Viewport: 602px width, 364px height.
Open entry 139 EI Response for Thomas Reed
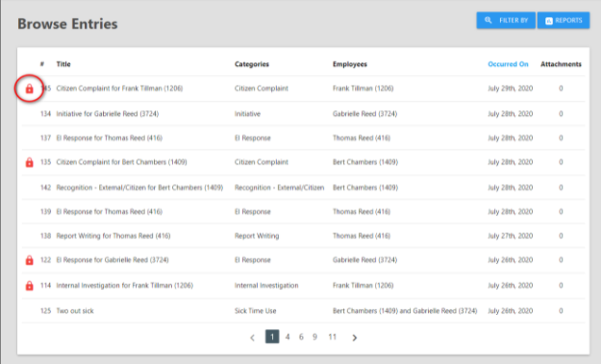pyautogui.click(x=109, y=211)
